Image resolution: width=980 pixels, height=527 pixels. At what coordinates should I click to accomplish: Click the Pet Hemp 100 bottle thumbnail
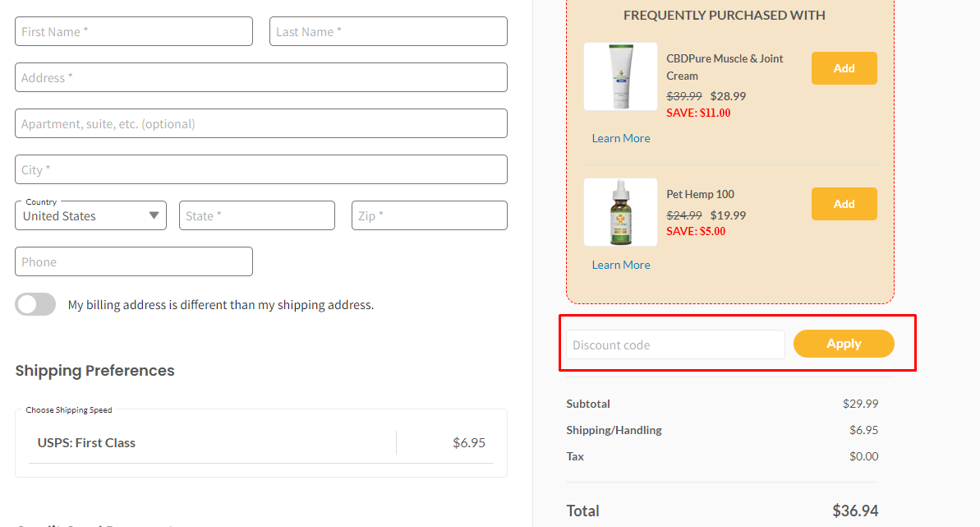coord(621,212)
